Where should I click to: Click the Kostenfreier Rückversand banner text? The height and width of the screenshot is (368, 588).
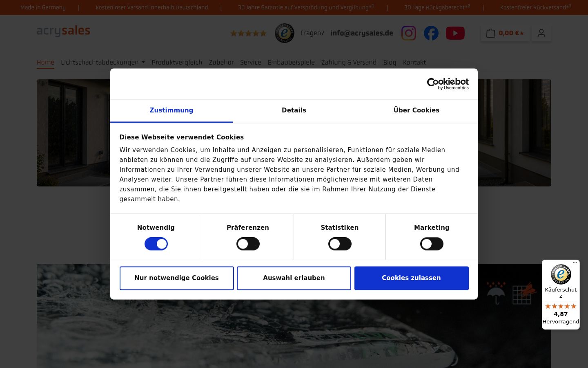(536, 7)
